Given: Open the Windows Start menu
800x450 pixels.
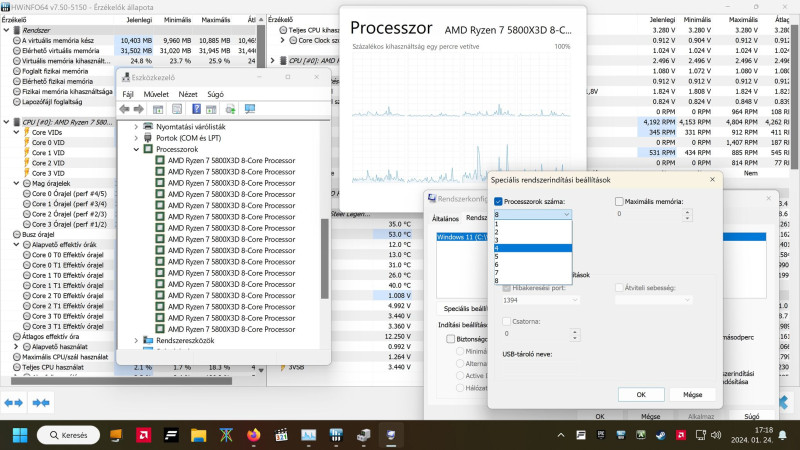Looking at the screenshot, I should pyautogui.click(x=20, y=435).
